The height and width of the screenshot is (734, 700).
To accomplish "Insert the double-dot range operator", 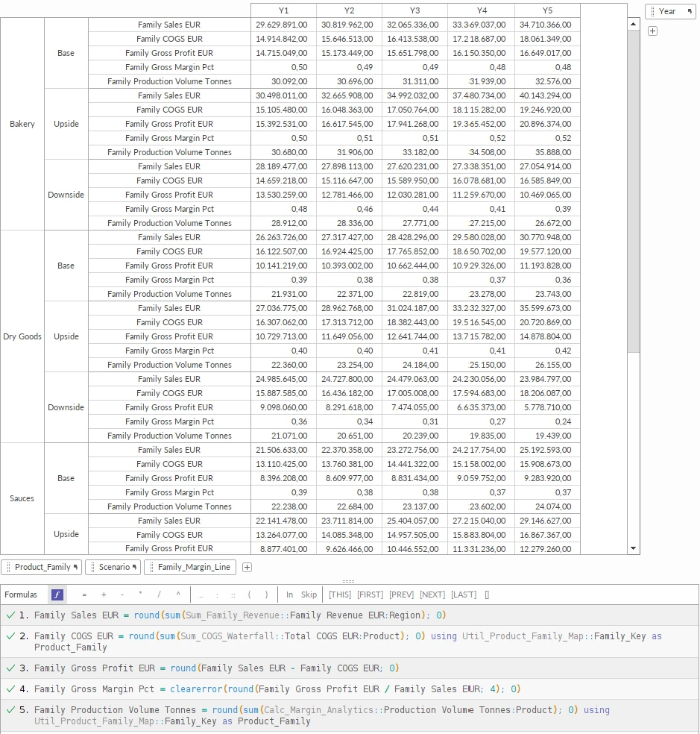I will pos(201,595).
